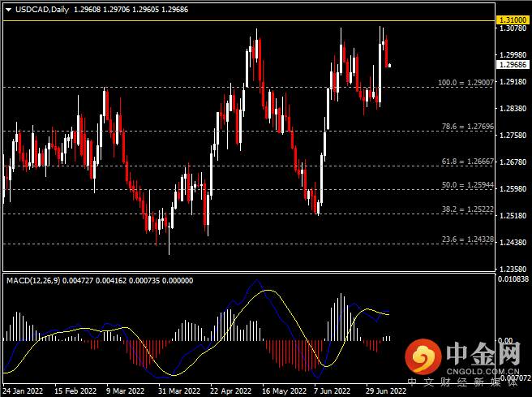
Task: Click the MACD scale value 0.010838
Action: point(513,279)
